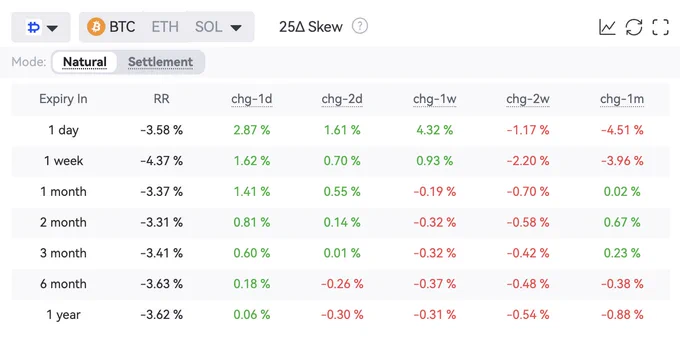
Task: Expand widget to fullscreen
Action: (660, 27)
